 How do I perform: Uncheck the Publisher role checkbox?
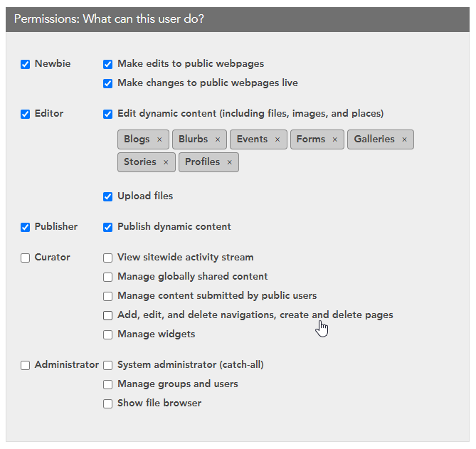25,228
